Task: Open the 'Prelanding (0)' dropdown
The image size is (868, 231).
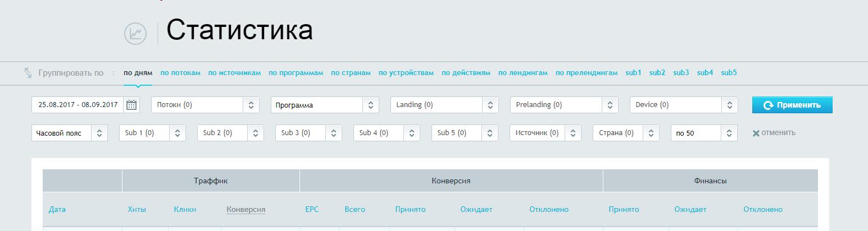Action: pyautogui.click(x=564, y=105)
